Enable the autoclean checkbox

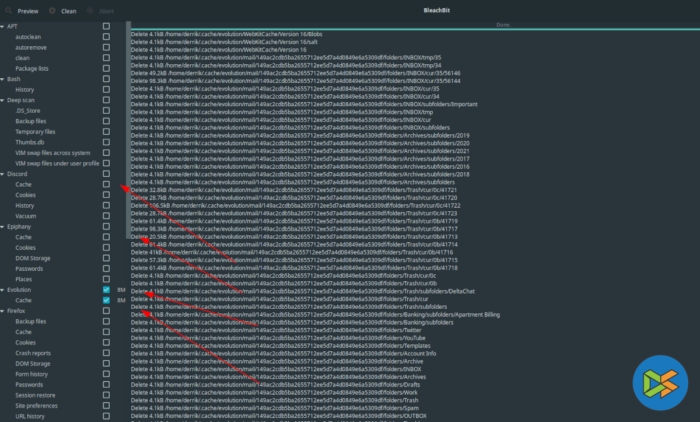106,37
